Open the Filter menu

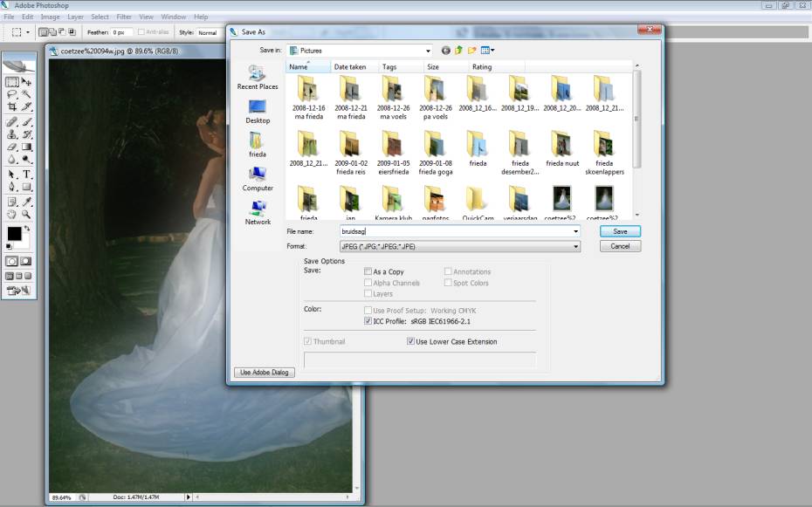coord(124,17)
